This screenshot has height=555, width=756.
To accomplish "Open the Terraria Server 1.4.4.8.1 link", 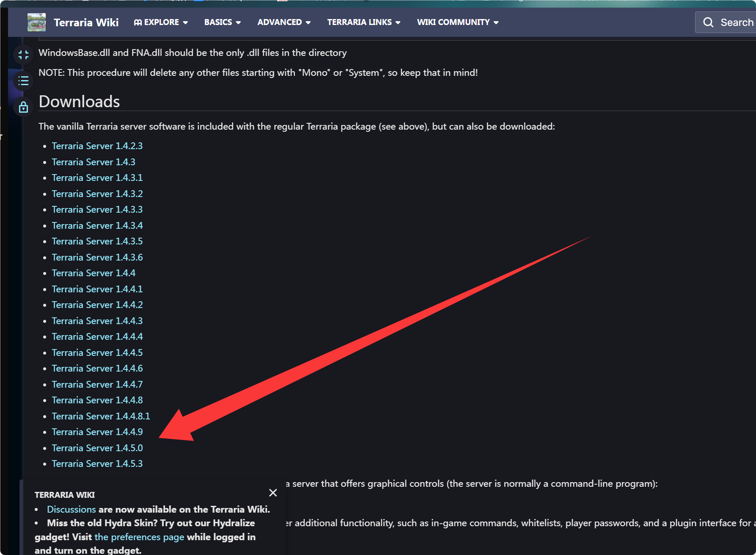I will pyautogui.click(x=101, y=416).
